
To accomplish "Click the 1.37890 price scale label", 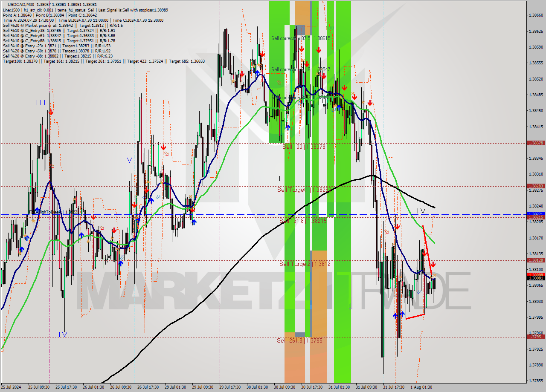I will click(535, 365).
